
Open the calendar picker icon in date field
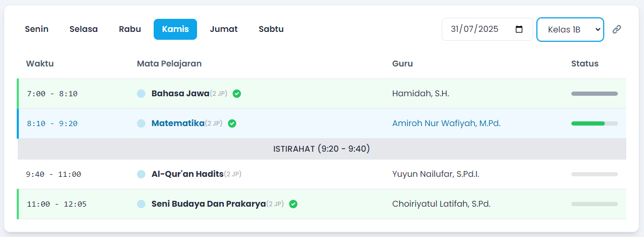519,29
